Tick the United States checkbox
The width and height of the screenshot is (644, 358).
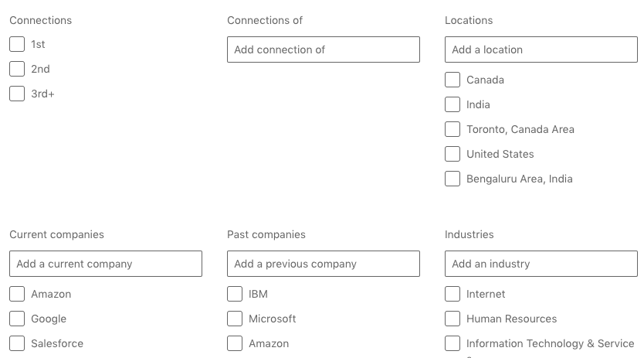click(452, 154)
